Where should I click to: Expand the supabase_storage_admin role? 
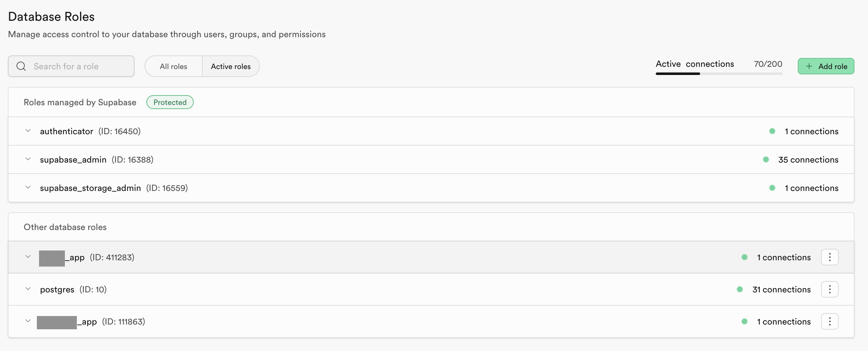28,187
